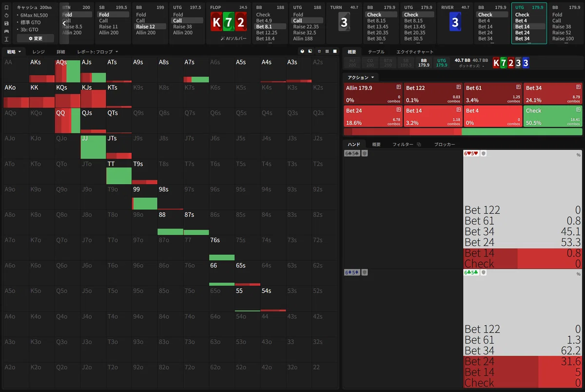585x392 pixels.
Task: Expand more options dots under BB 188 column
Action: coord(271,43)
